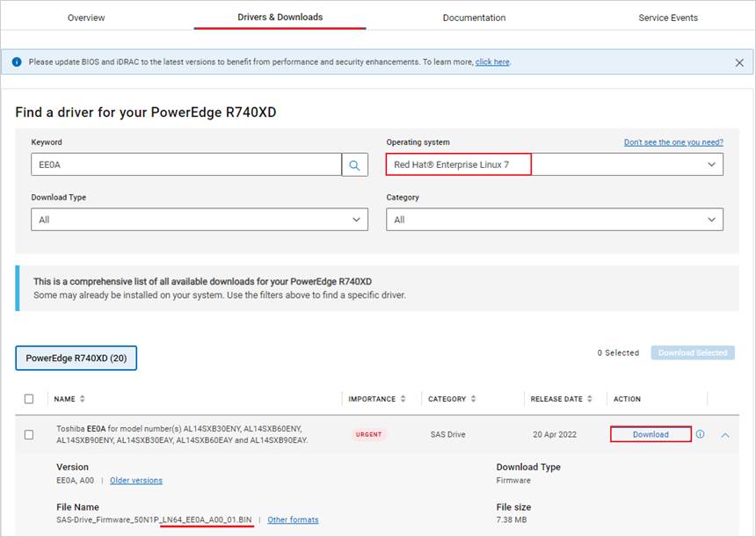Click the info icon beside the Download button
This screenshot has width=756, height=537.
coord(701,433)
